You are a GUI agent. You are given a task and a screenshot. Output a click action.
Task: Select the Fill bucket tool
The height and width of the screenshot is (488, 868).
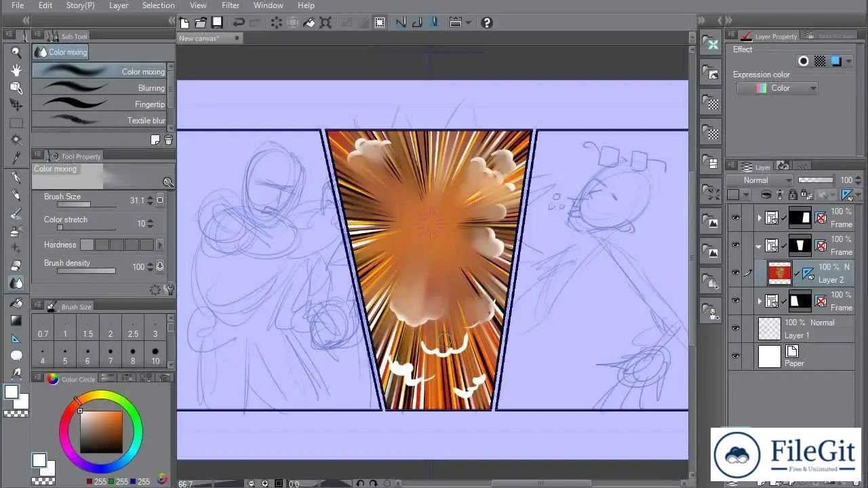click(16, 303)
